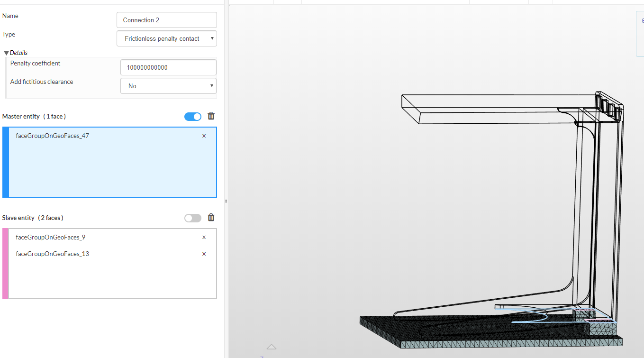This screenshot has height=358, width=644.
Task: Delete the Slave entity assignment with trash icon
Action: (211, 217)
